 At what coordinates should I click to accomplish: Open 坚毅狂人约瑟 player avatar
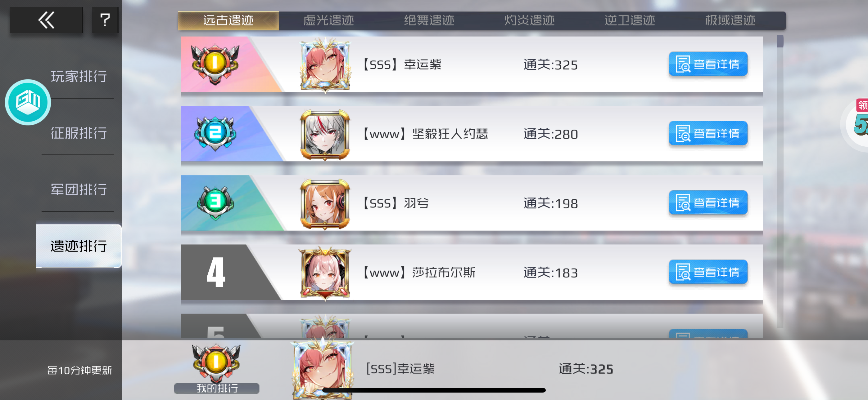[x=325, y=135]
